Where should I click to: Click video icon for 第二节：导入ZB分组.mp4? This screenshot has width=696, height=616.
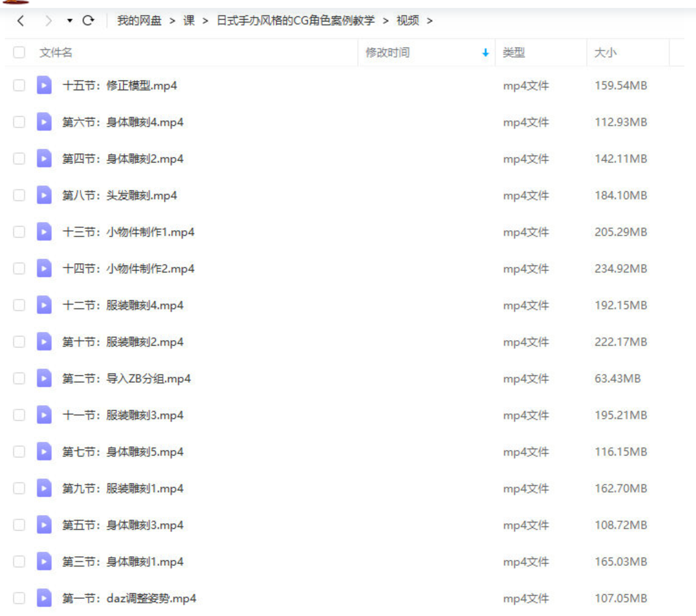pyautogui.click(x=44, y=379)
